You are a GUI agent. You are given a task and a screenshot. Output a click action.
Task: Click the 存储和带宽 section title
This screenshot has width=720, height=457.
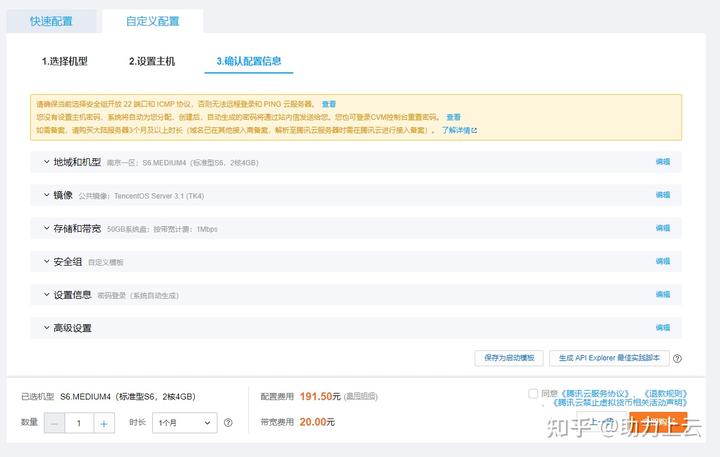[x=77, y=228]
